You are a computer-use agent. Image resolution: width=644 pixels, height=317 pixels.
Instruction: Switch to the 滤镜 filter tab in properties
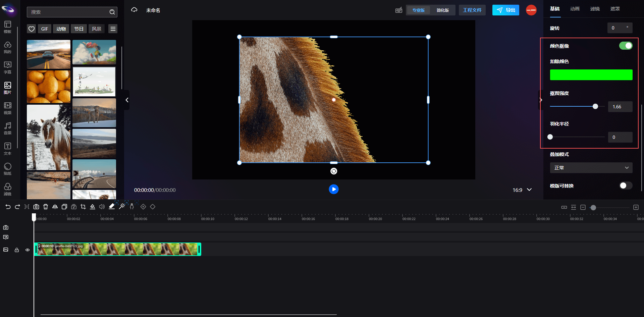pos(595,9)
